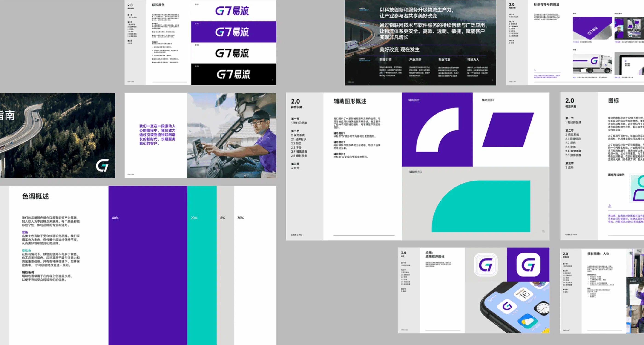This screenshot has height=345, width=644.
Task: Click the 绿松色 heading in the 色调概述 text
Action: click(x=26, y=250)
